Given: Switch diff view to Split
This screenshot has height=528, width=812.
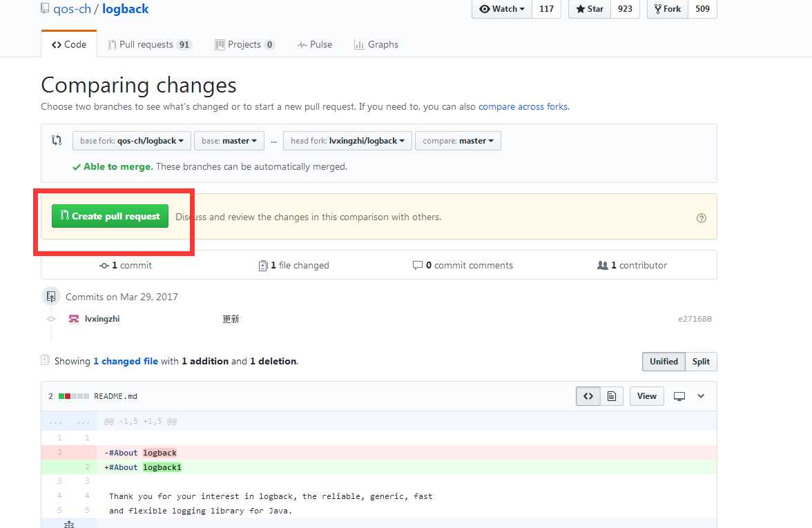Looking at the screenshot, I should [701, 362].
